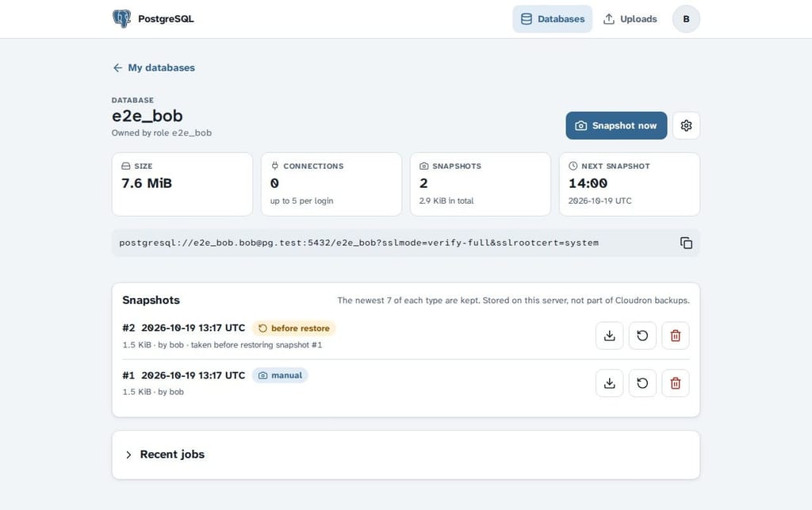Restore snapshot #2

click(642, 336)
